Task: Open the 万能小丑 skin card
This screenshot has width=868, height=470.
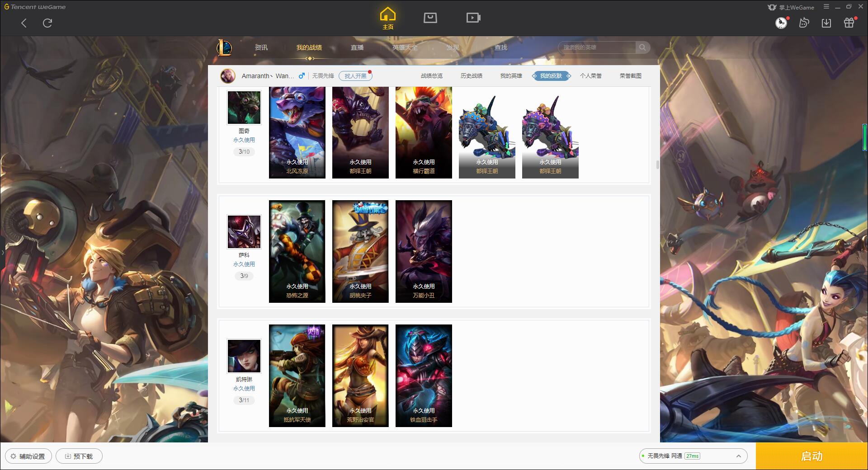Action: [424, 251]
